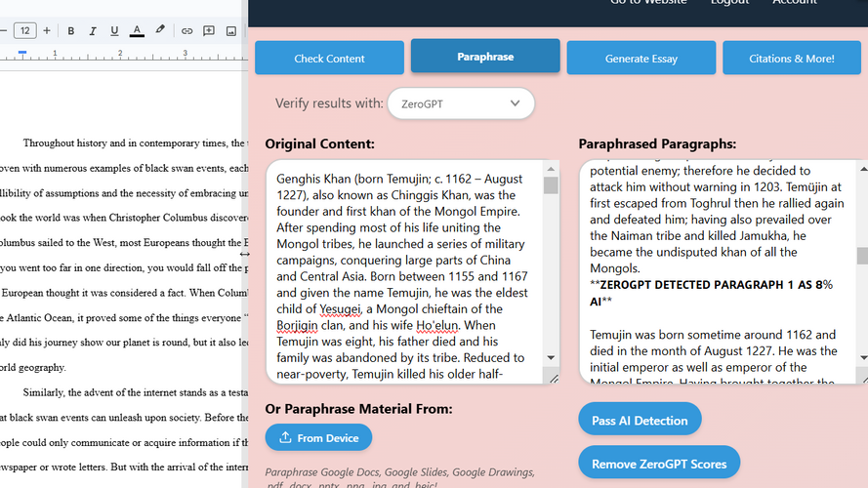Click the Or Paraphrase Material From: heading
This screenshot has width=868, height=488.
coord(358,409)
